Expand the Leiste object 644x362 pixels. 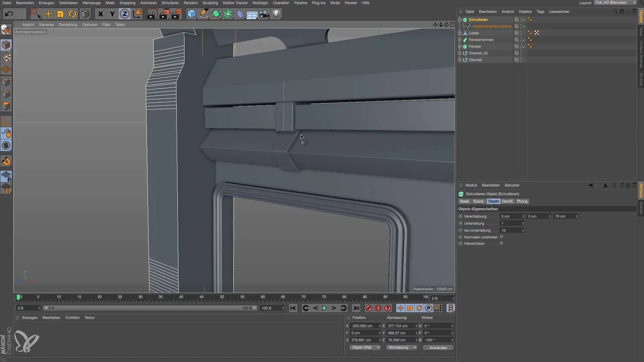(x=460, y=33)
